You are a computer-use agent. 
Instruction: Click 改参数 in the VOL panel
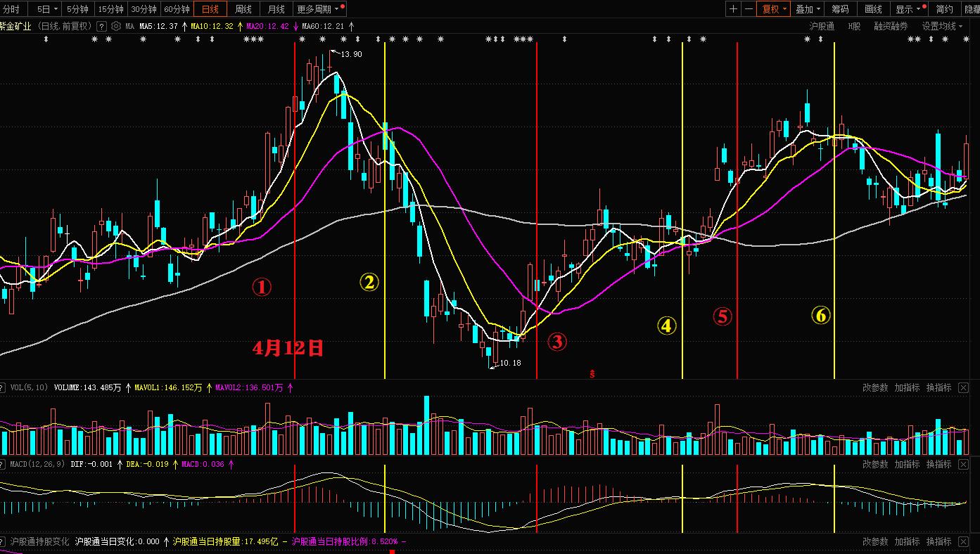coord(875,387)
